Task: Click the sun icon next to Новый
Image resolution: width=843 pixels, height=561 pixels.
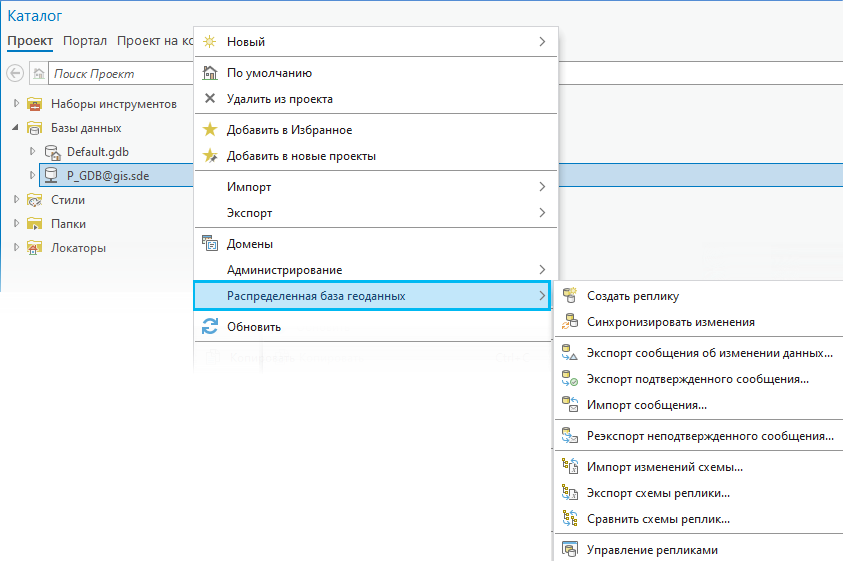Action: [x=210, y=41]
